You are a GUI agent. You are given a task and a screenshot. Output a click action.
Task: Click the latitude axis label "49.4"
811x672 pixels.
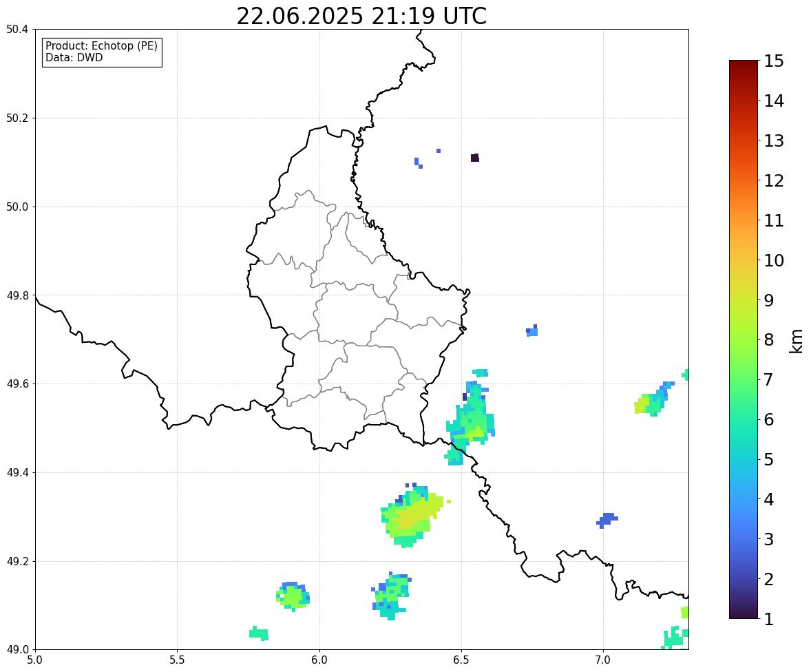[17, 472]
